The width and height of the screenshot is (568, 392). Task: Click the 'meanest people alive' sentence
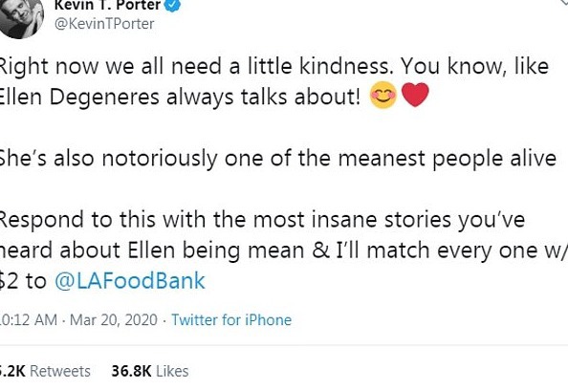278,159
